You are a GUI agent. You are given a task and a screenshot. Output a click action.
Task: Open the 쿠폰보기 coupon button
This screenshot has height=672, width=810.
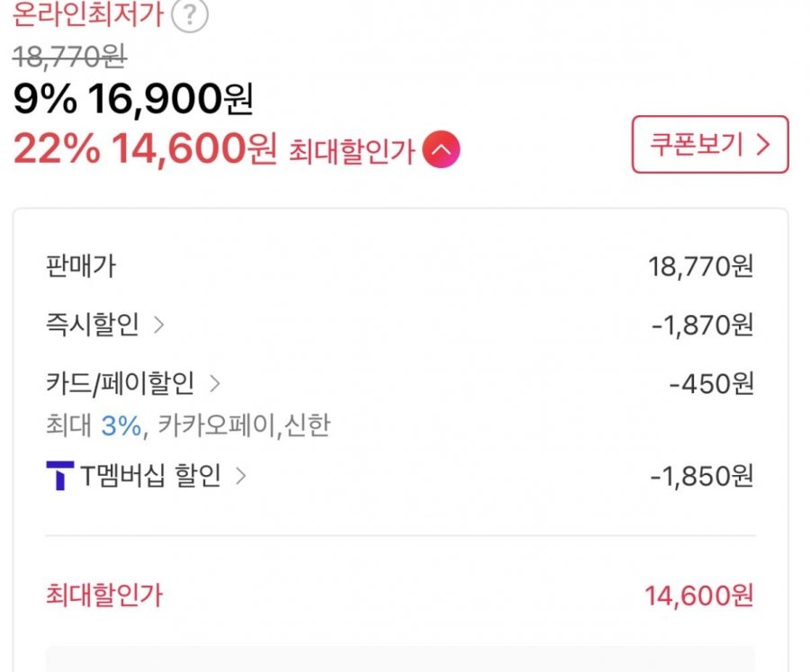[x=709, y=145]
